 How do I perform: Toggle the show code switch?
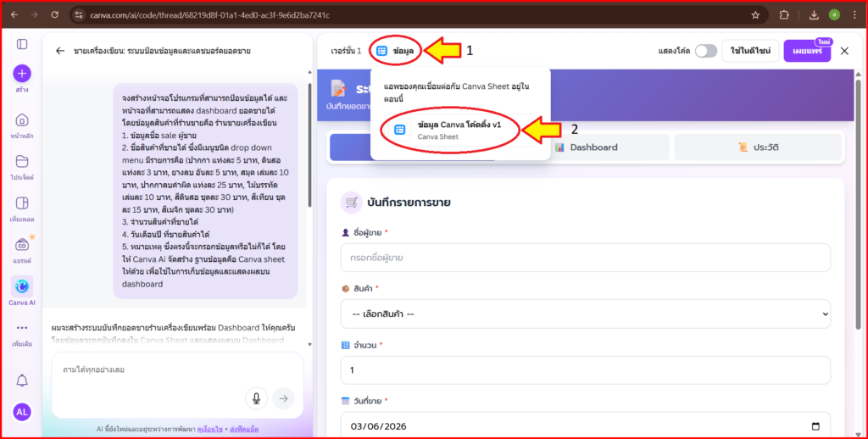(x=705, y=51)
